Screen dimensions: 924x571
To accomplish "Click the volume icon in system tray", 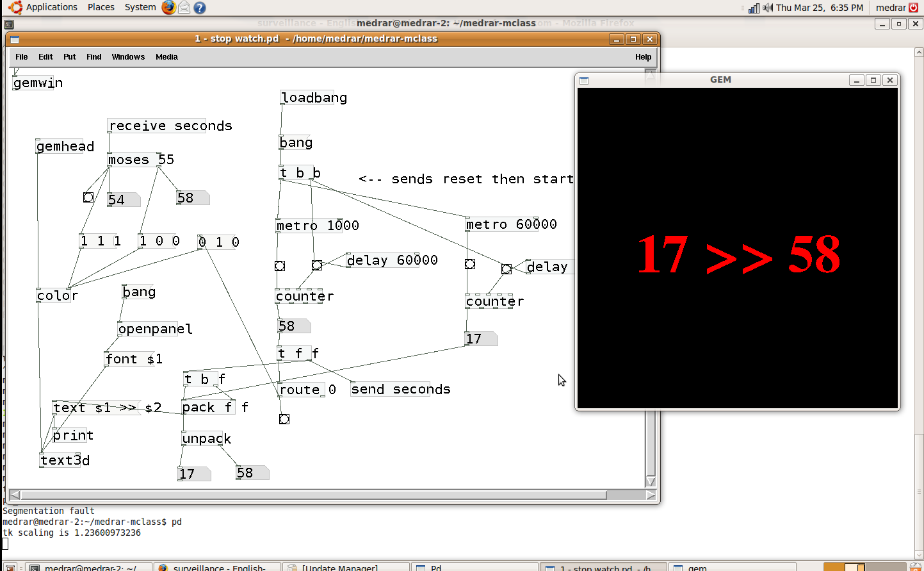I will coord(768,8).
